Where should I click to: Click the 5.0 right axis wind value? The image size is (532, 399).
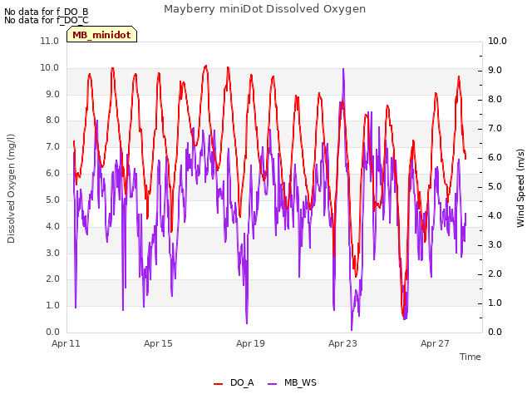(x=495, y=186)
